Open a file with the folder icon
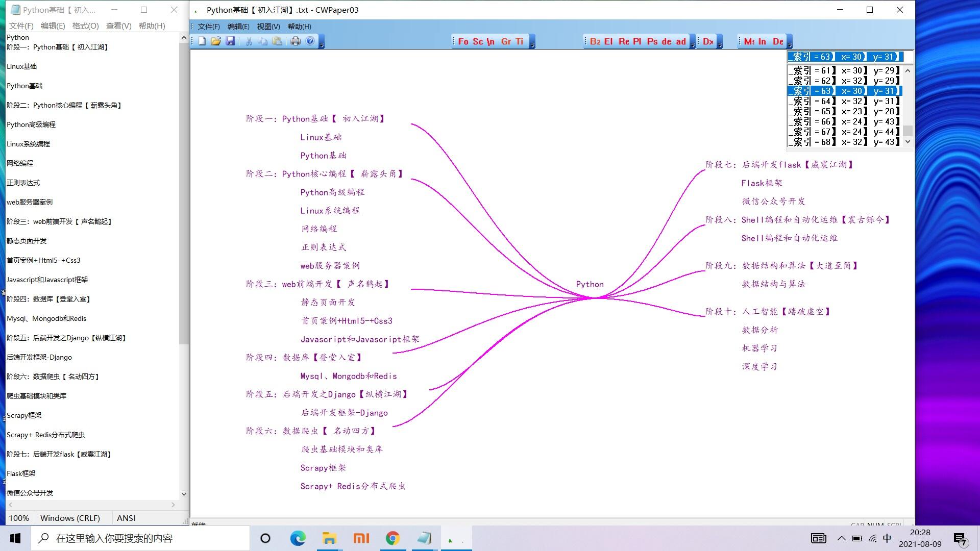Image resolution: width=980 pixels, height=551 pixels. pyautogui.click(x=216, y=41)
